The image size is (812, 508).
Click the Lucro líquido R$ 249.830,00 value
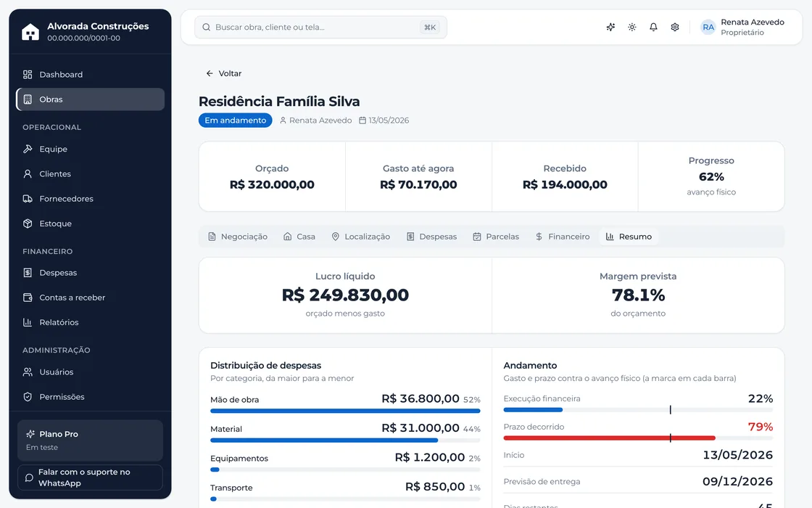click(x=345, y=295)
